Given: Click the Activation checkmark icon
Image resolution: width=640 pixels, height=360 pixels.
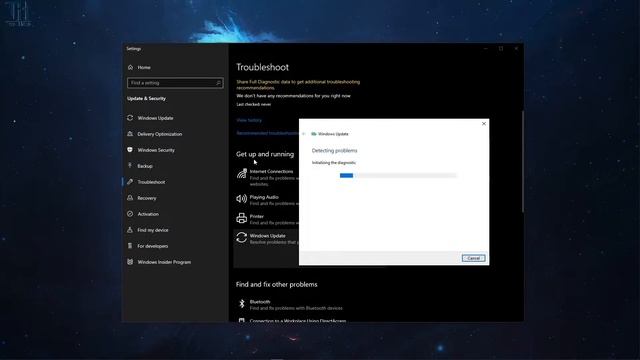Looking at the screenshot, I should click(x=130, y=214).
